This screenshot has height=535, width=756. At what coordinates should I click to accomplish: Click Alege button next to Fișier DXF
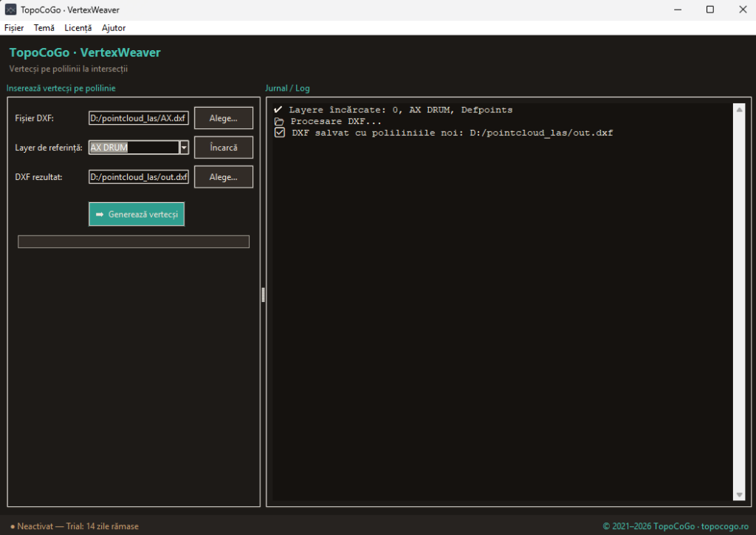click(224, 118)
